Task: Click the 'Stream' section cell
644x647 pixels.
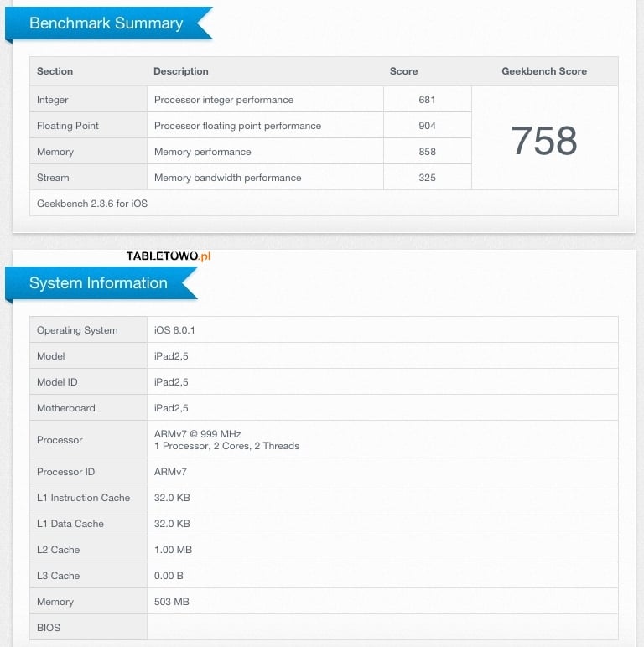Action: 88,178
